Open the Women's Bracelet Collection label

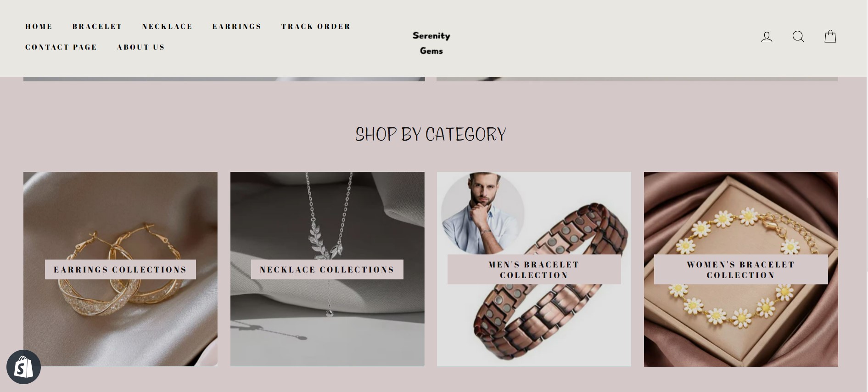[x=741, y=269]
